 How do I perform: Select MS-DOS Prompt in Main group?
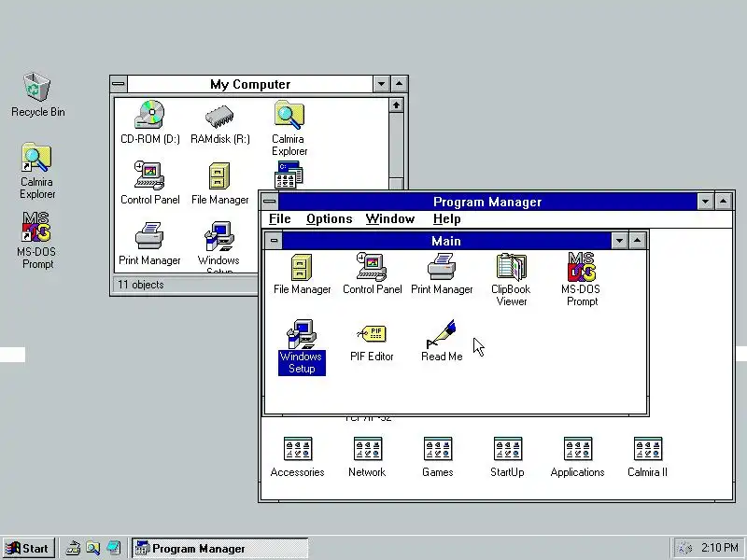(581, 280)
